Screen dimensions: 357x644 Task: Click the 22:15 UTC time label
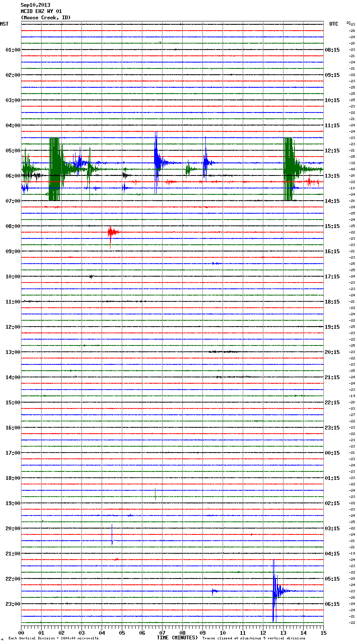point(332,402)
